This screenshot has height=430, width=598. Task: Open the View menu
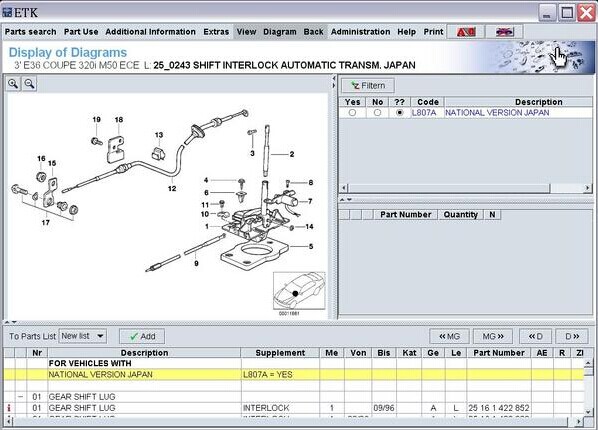pos(246,32)
